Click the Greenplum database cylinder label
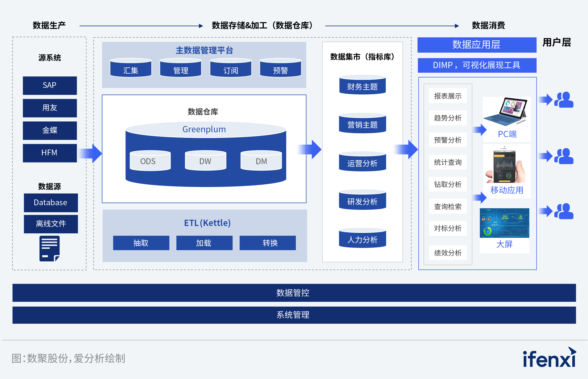This screenshot has width=588, height=379. tap(204, 129)
